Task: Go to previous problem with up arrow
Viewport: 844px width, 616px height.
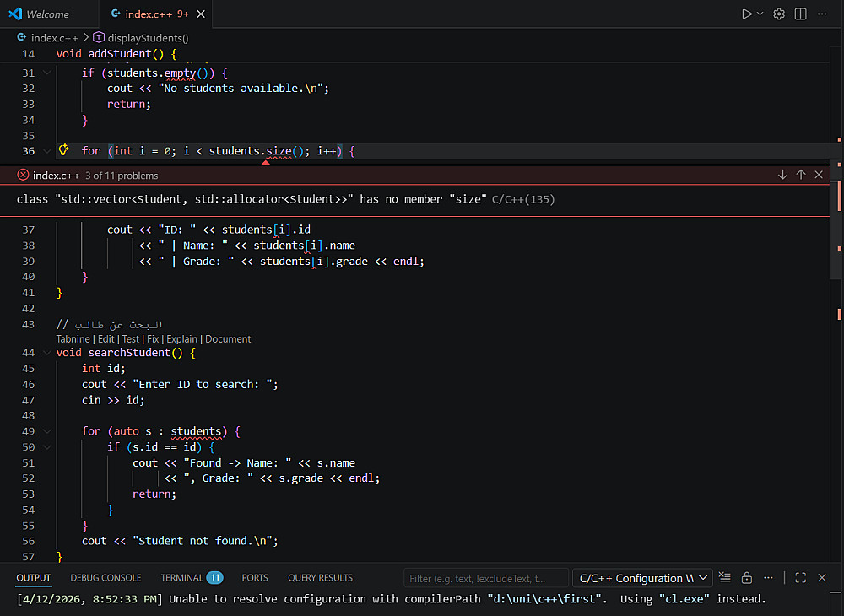Action: tap(801, 175)
